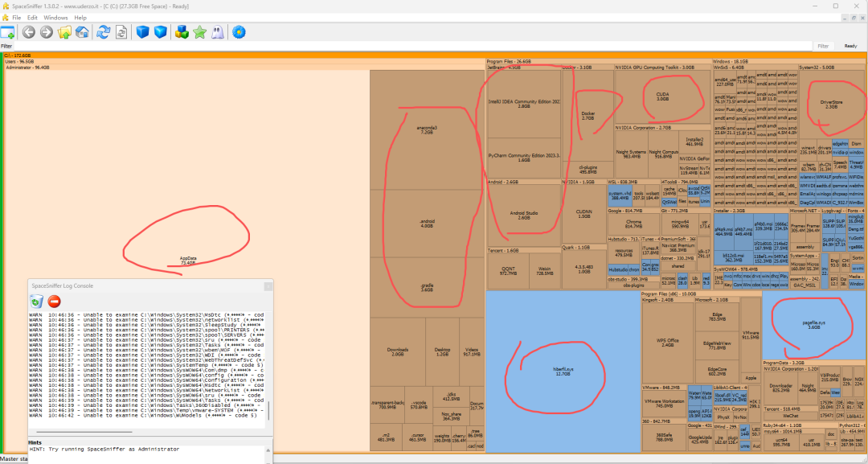Click the white ghost icon

click(215, 32)
